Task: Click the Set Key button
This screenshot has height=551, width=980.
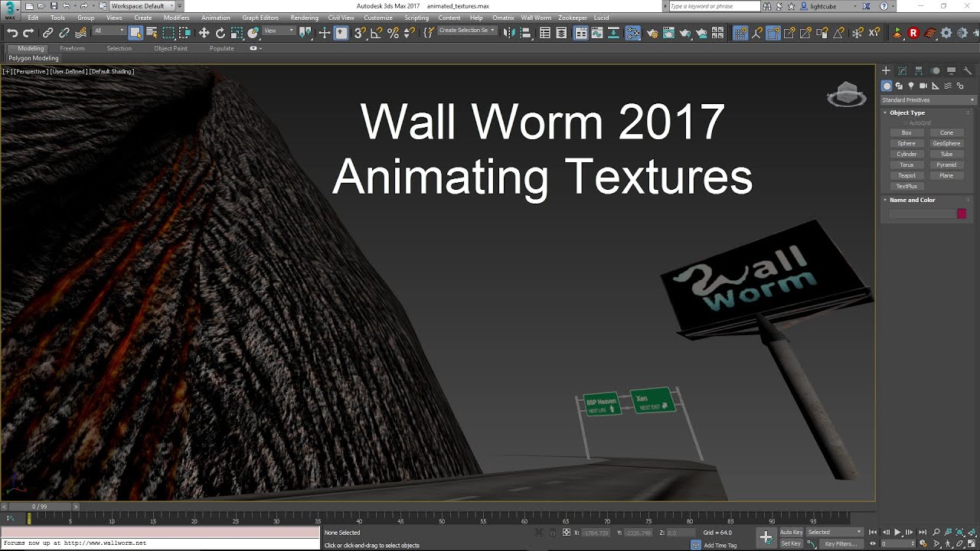Action: (791, 543)
